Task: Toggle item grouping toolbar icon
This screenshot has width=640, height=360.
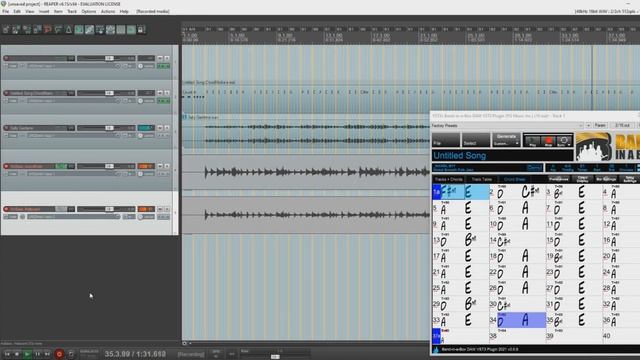Action: tap(89, 30)
